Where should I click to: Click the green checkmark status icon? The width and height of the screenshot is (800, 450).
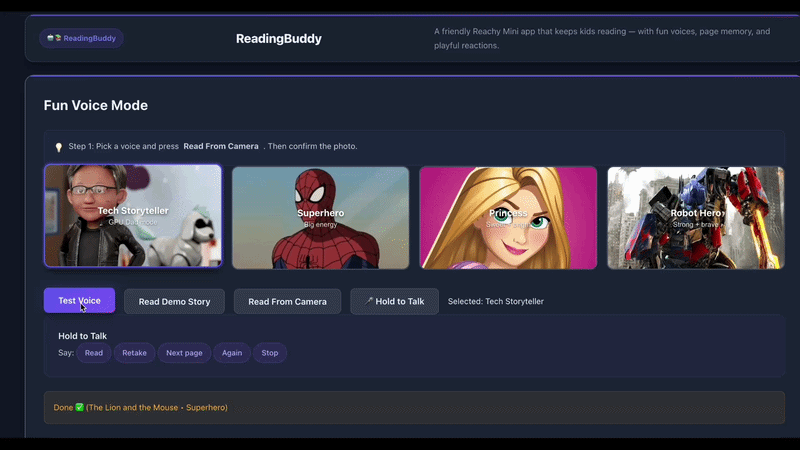80,407
